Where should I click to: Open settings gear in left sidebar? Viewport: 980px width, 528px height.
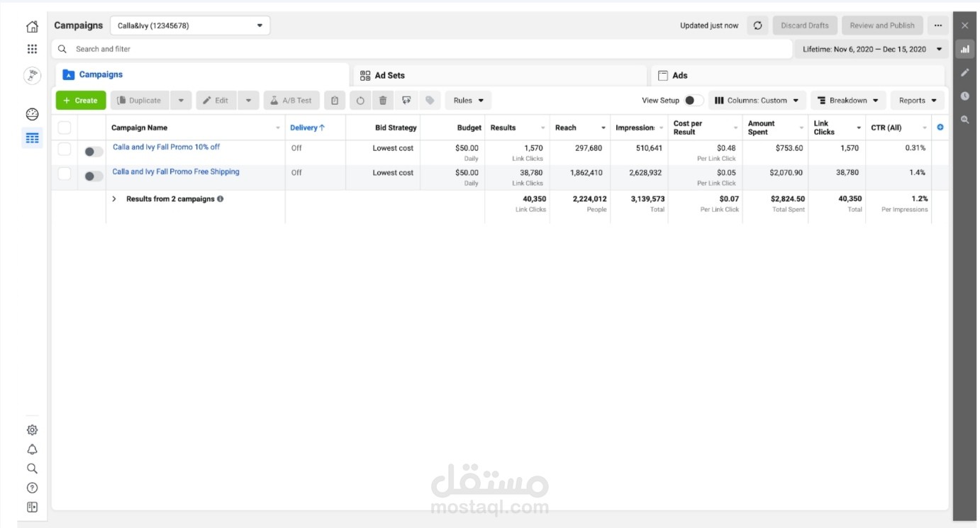coord(32,430)
